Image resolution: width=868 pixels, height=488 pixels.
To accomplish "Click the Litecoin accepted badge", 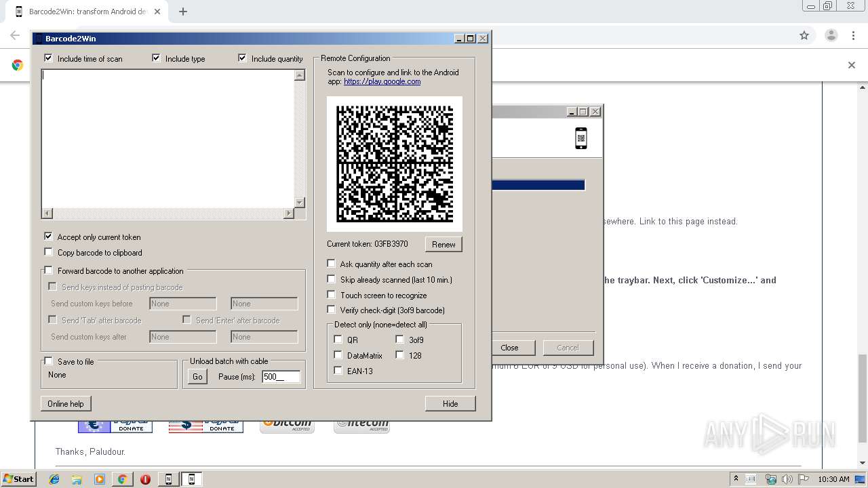I will (361, 426).
